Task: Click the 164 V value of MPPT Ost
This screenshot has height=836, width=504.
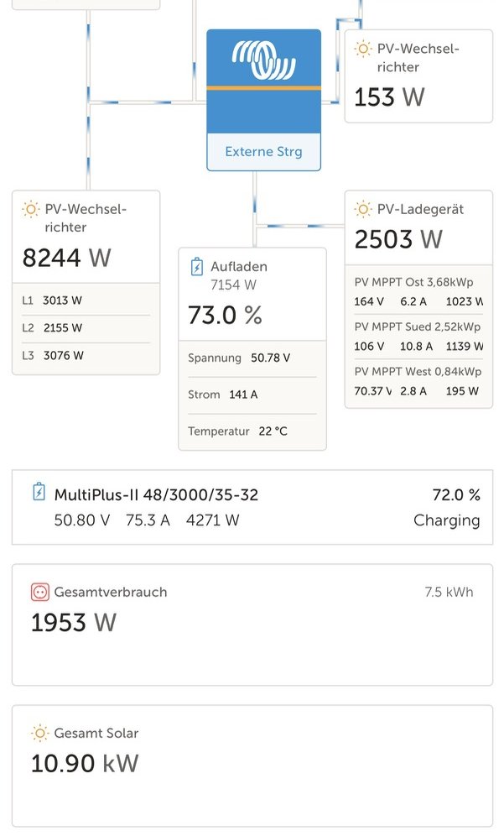Action: click(369, 302)
